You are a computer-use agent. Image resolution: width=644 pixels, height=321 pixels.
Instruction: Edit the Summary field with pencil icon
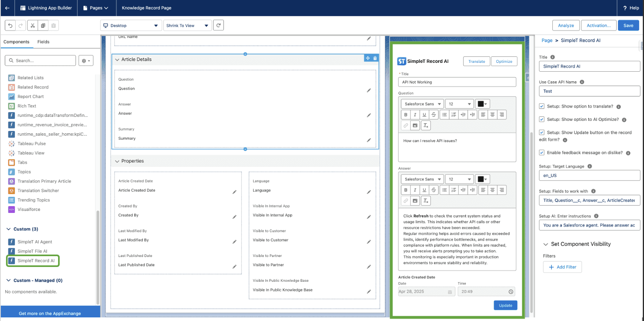click(369, 140)
